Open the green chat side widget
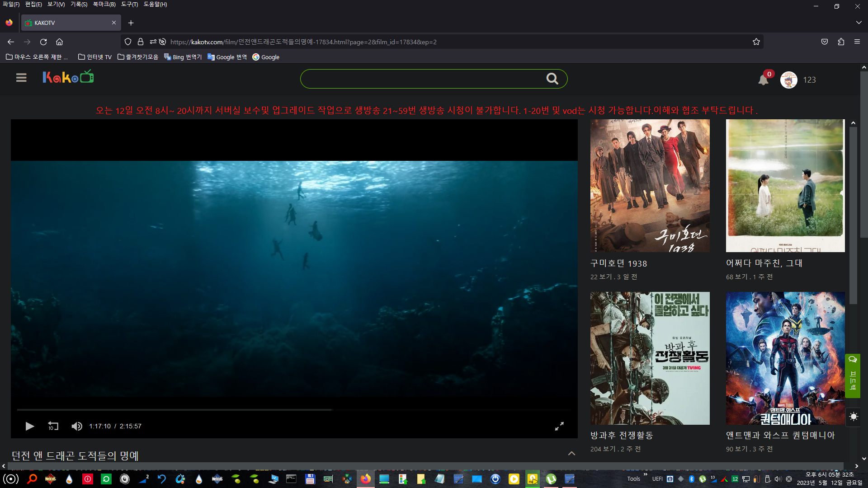This screenshot has height=488, width=868. tap(853, 375)
